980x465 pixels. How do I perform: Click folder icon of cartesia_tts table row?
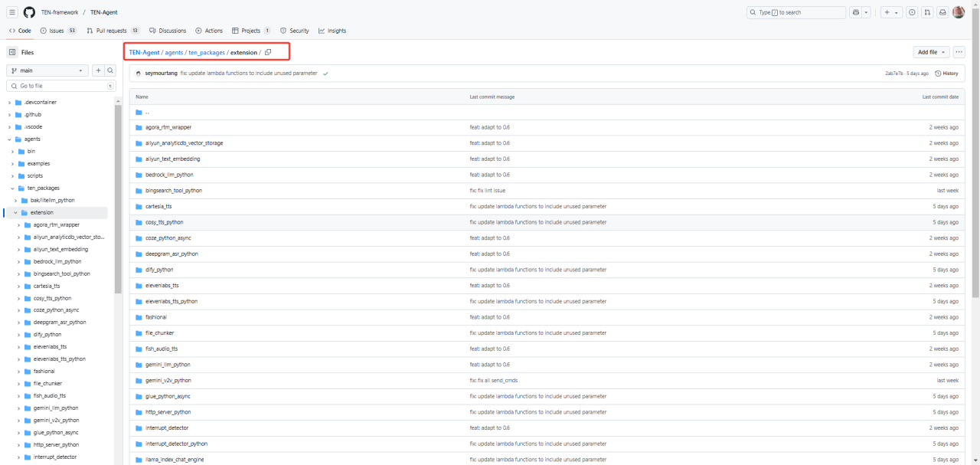pyautogui.click(x=139, y=206)
